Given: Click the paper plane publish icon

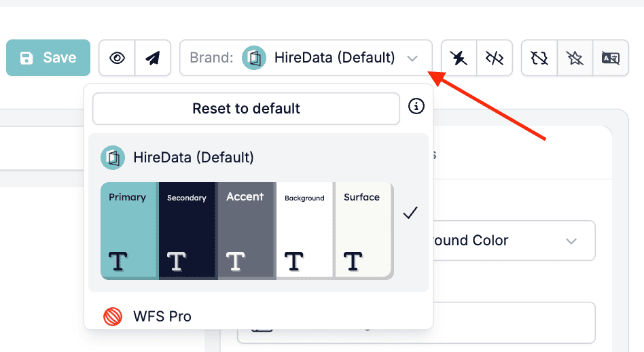Looking at the screenshot, I should pos(153,58).
